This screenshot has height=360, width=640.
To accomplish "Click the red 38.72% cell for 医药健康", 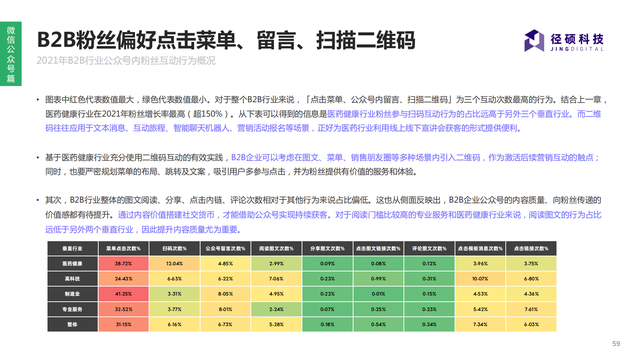I will 123,264.
